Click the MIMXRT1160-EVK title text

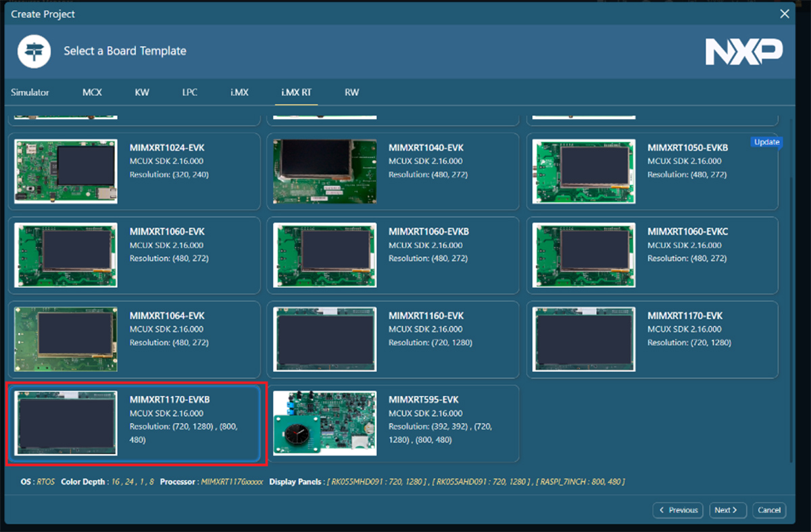click(426, 316)
